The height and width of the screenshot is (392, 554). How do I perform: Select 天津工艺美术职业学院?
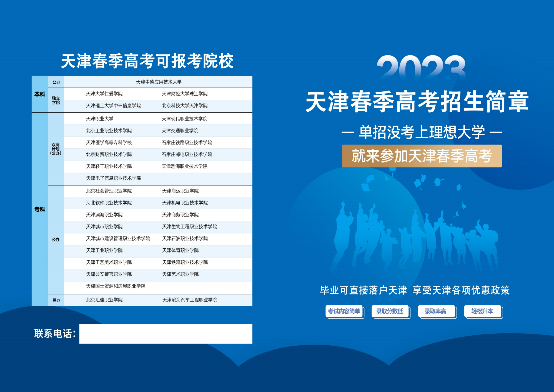click(x=109, y=262)
